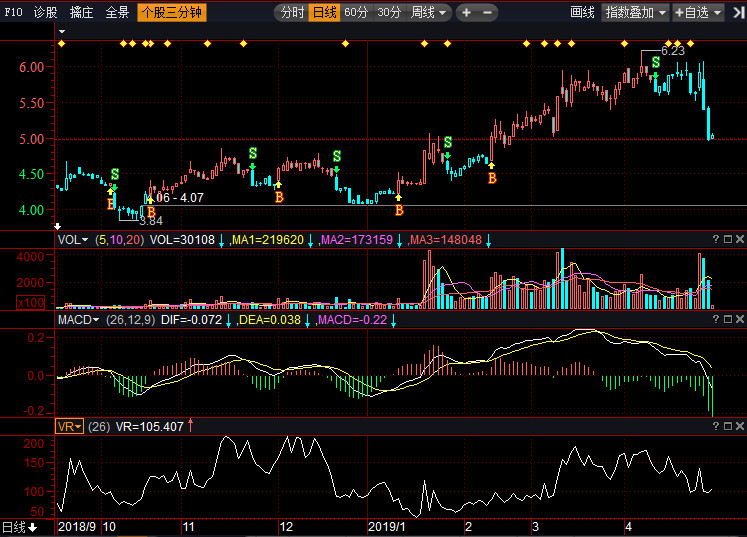Open the MACD indicator dropdown
Image resolution: width=747 pixels, height=537 pixels.
pos(79,320)
